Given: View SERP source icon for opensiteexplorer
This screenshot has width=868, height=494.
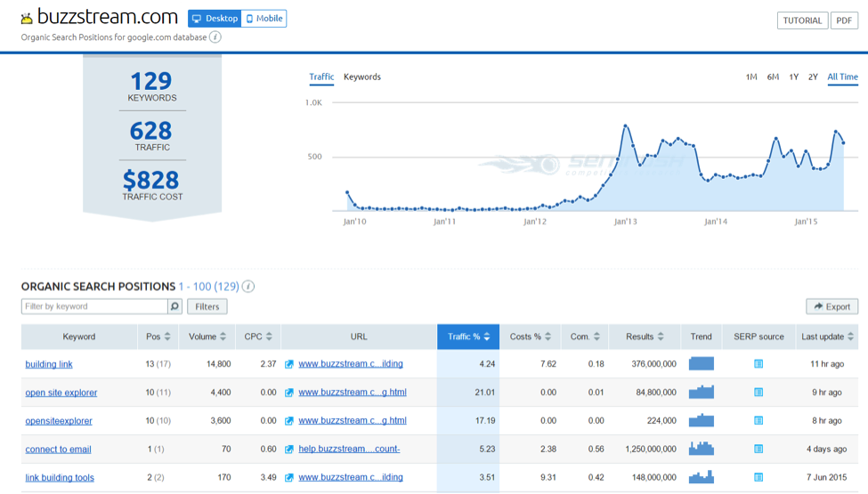Looking at the screenshot, I should click(758, 421).
